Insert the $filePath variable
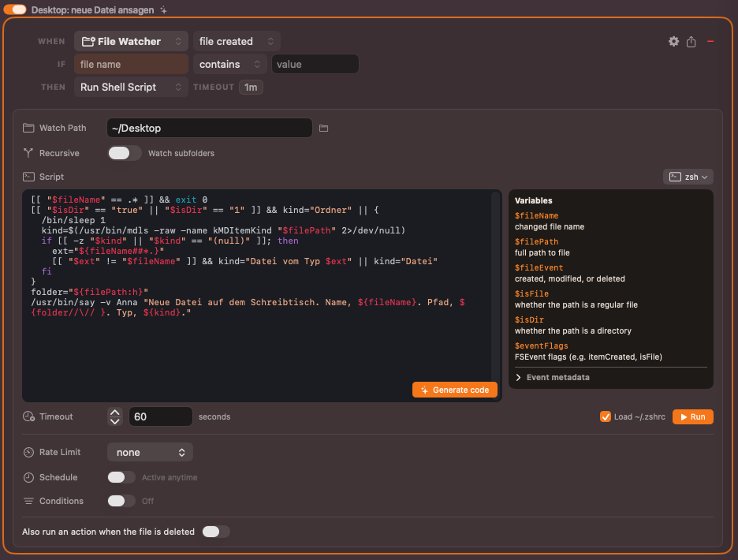This screenshot has height=560, width=738. coord(536,241)
